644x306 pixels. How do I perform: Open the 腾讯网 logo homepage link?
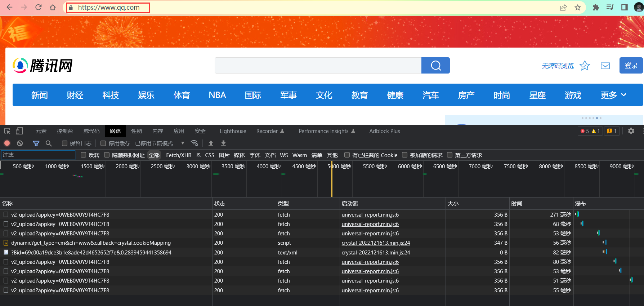click(43, 66)
